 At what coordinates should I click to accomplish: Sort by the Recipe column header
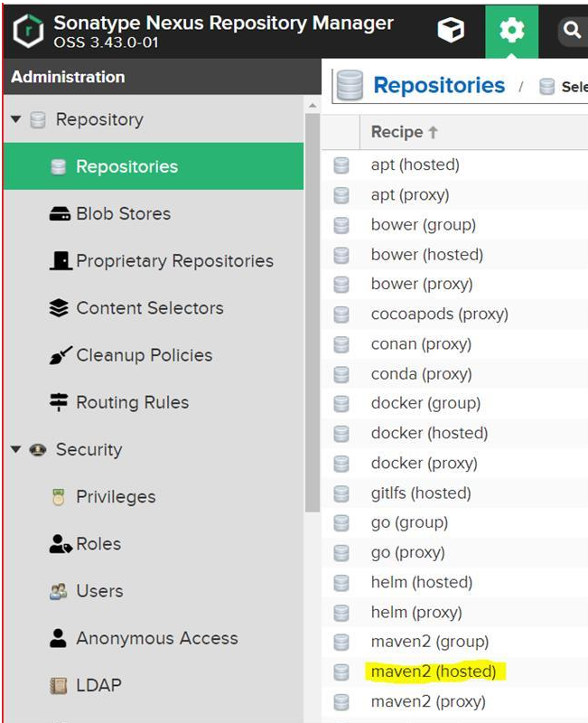click(404, 132)
